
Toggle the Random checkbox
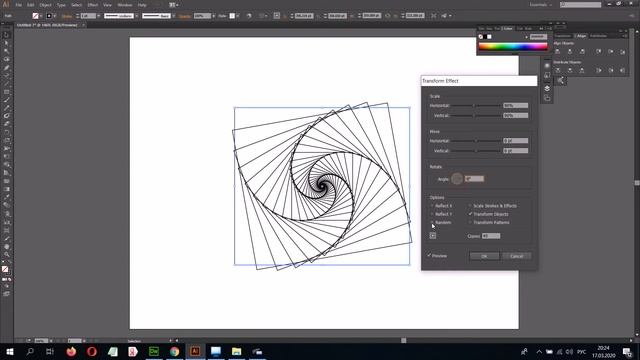432,222
